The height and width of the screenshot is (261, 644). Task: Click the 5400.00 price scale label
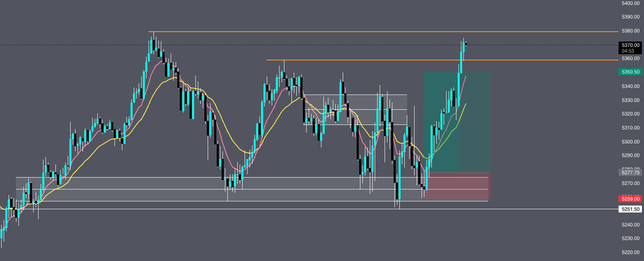pos(630,3)
